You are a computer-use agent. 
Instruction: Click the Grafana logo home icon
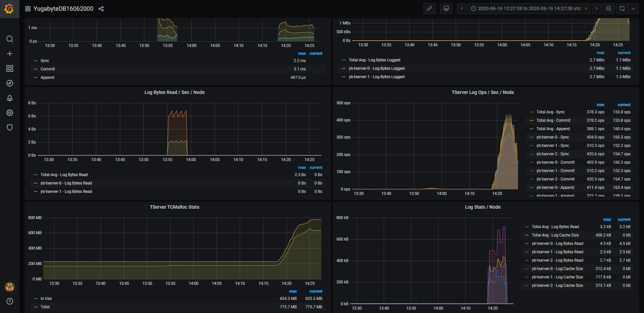[x=9, y=9]
